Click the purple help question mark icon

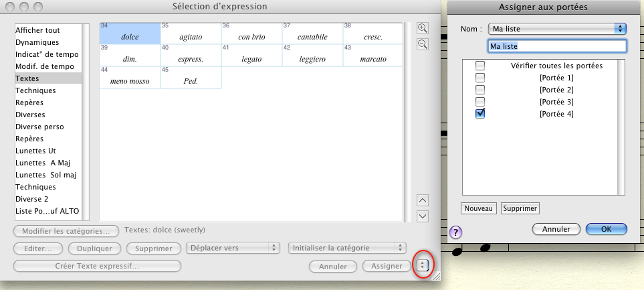click(457, 232)
